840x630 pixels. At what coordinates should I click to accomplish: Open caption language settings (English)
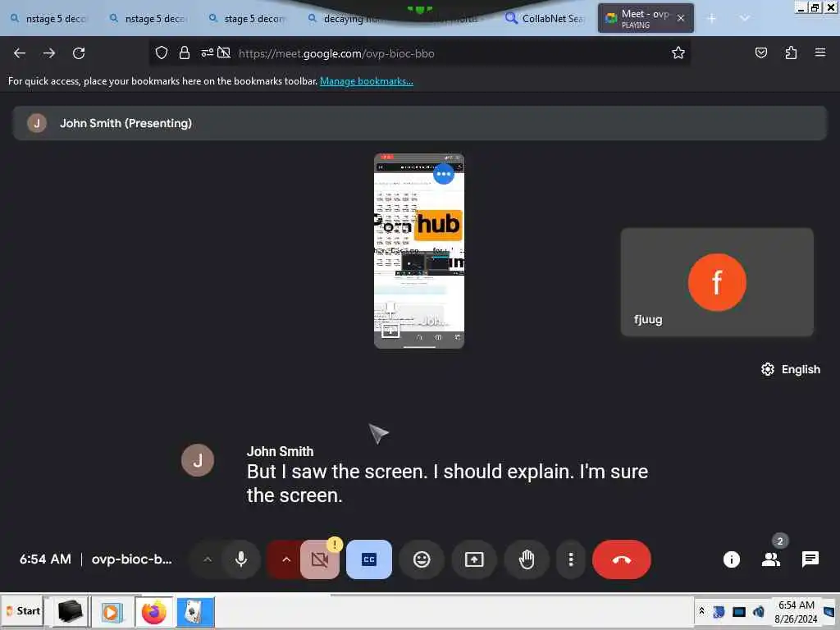(791, 370)
